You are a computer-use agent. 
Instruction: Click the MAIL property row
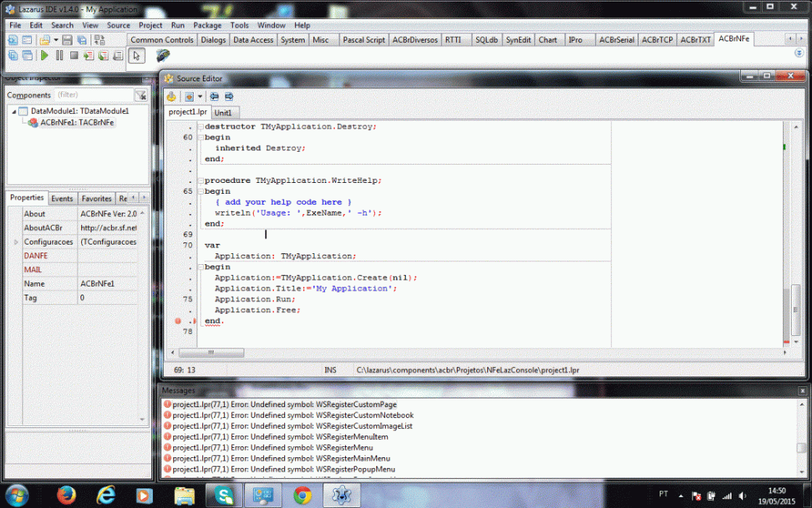80,270
